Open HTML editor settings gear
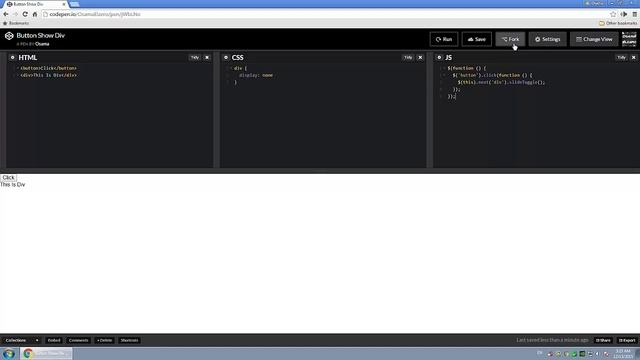Screen dimensions: 640x360 [12, 58]
